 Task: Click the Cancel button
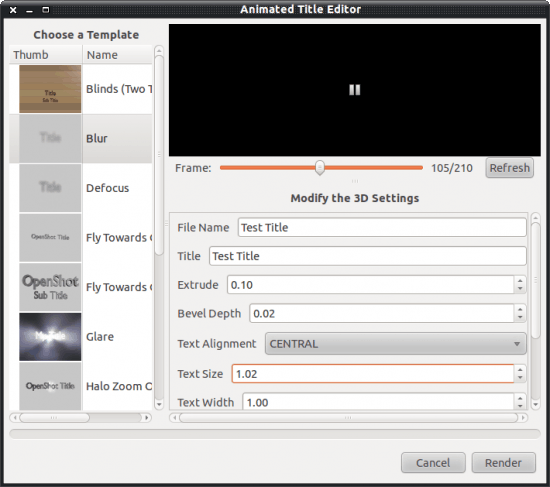coord(433,462)
